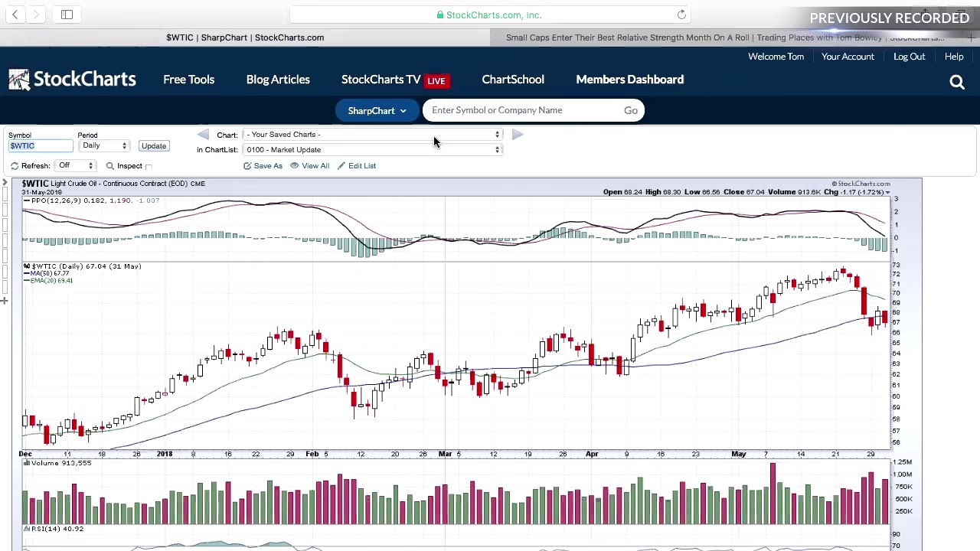Open the ChartList 0100 Market Update dropdown
The image size is (980, 551).
372,150
